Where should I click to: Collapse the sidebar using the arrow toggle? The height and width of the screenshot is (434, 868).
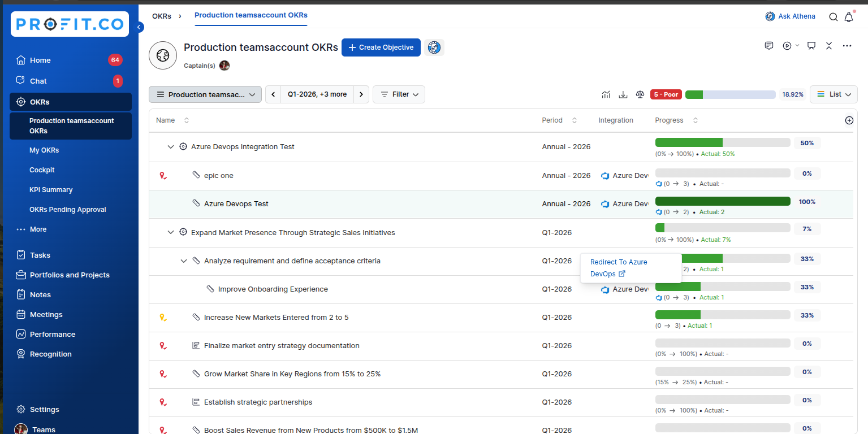click(x=139, y=27)
